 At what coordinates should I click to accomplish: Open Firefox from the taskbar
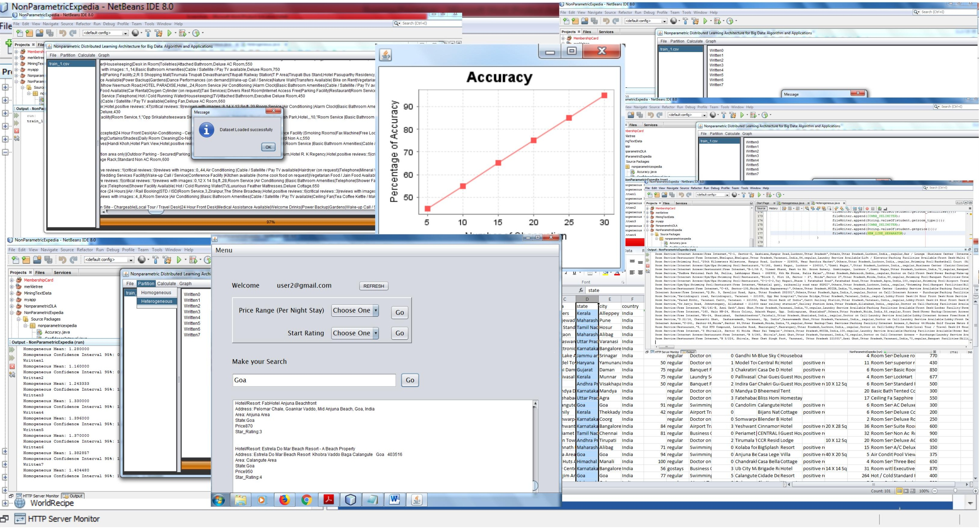284,500
